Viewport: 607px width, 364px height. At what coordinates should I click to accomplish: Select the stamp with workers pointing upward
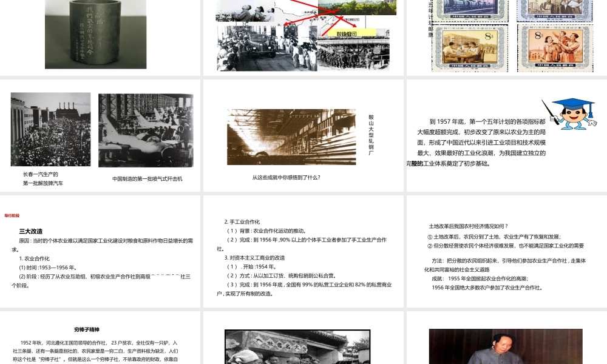coord(555,49)
